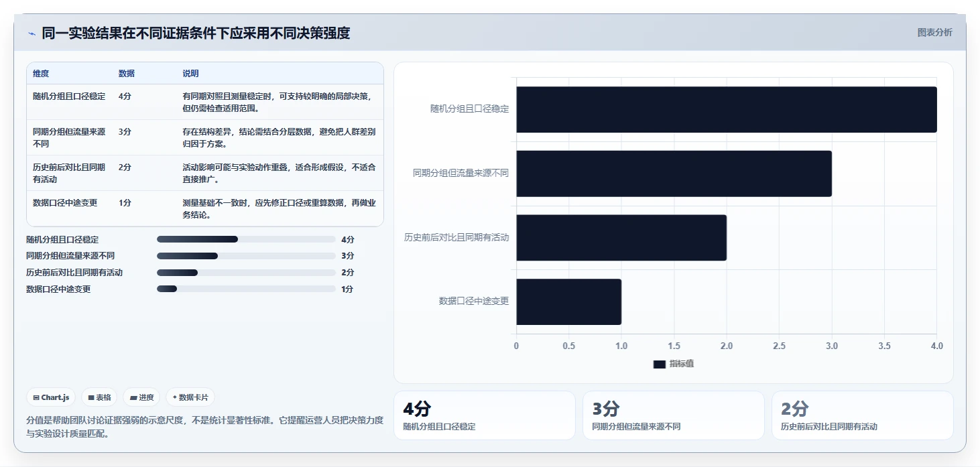This screenshot has height=467, width=980.
Task: Click y-axis label 数据口径中途变更 in chart
Action: click(474, 302)
